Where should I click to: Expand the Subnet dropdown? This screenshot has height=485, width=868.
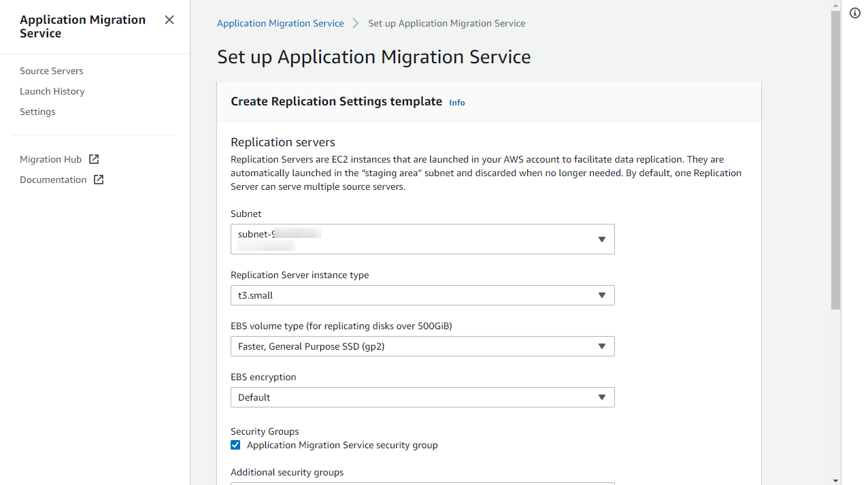coord(422,239)
